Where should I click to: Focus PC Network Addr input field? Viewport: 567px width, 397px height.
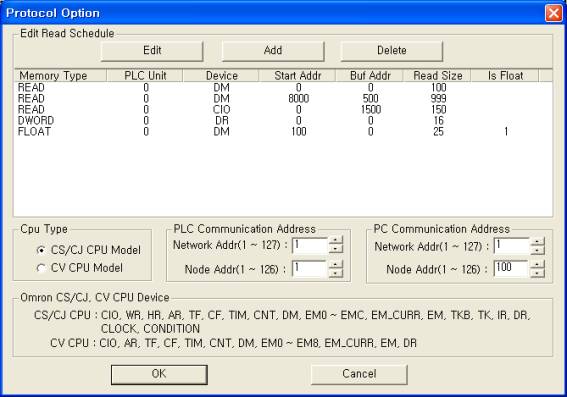coord(511,246)
